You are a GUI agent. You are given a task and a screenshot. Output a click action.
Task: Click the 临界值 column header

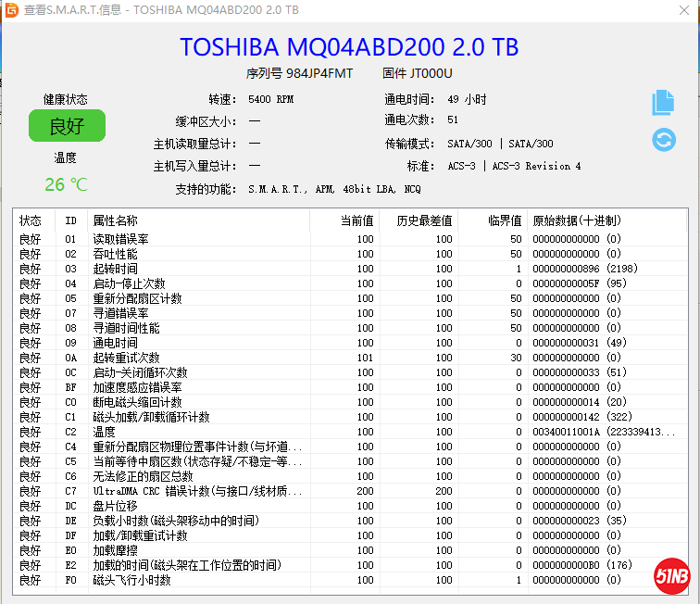pyautogui.click(x=505, y=220)
